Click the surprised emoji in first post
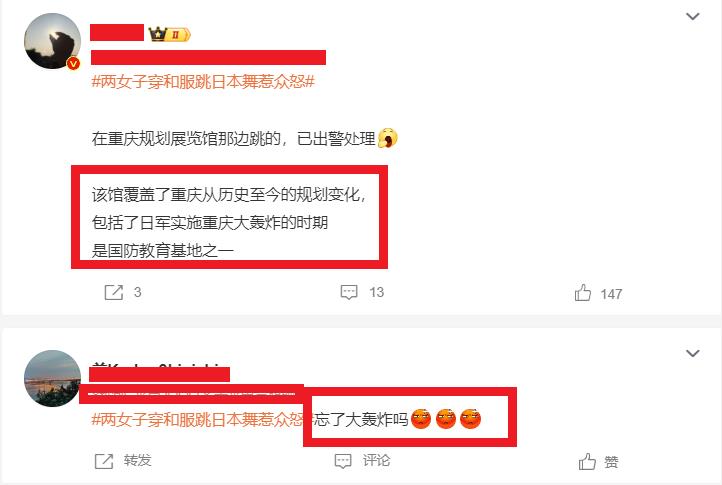Screen dimensions: 722x485 coord(387,138)
